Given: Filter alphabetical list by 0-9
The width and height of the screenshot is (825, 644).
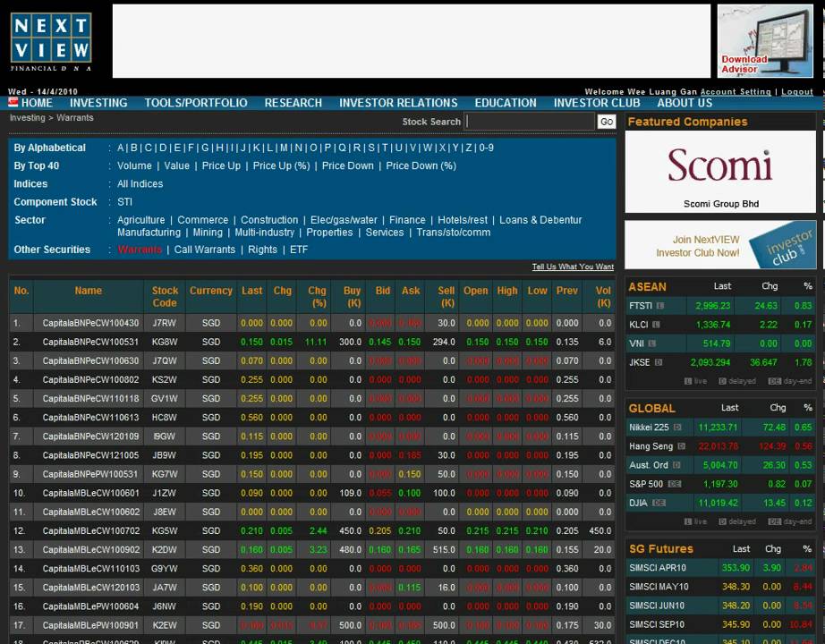Looking at the screenshot, I should 486,148.
